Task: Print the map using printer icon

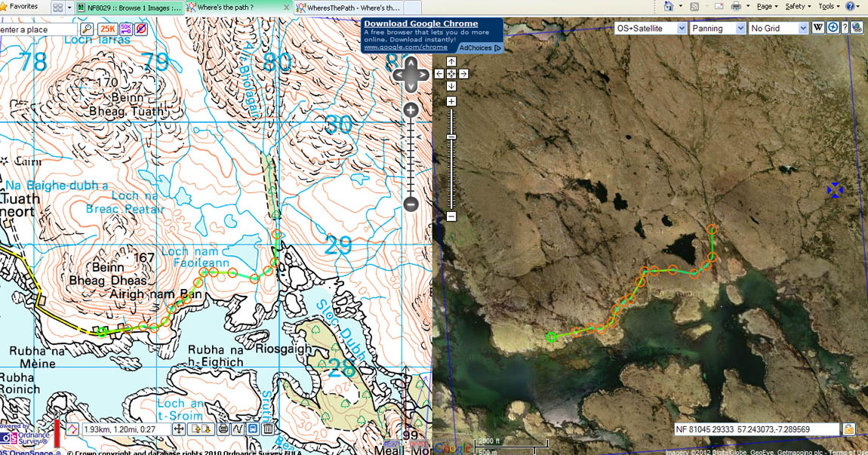Action: (x=223, y=429)
